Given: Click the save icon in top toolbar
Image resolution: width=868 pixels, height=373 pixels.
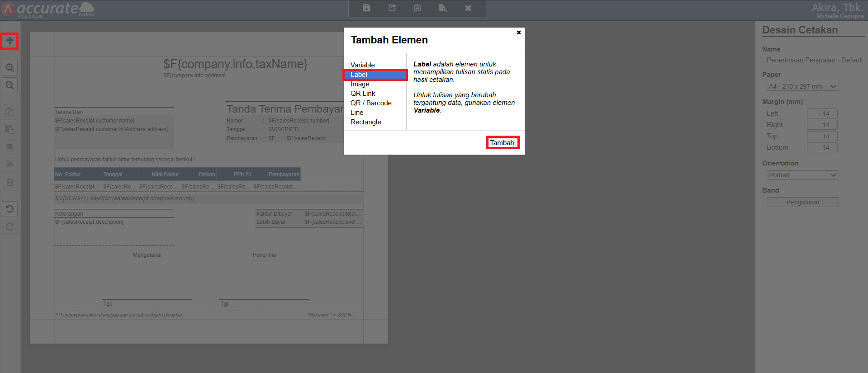Looking at the screenshot, I should (367, 8).
